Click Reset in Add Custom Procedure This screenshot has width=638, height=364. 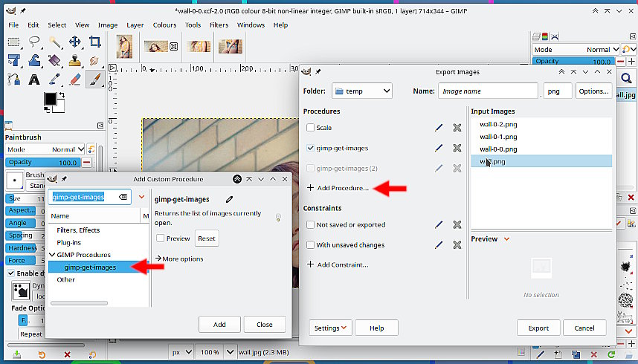click(207, 238)
